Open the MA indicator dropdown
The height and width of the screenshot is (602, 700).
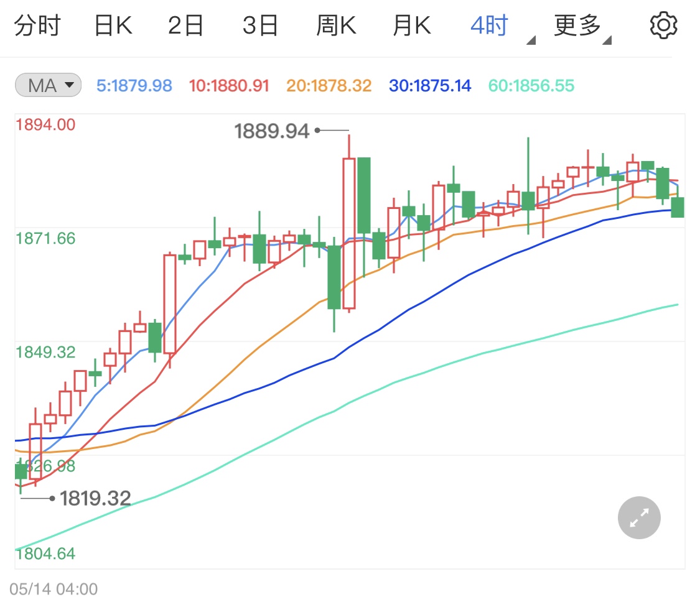(x=48, y=85)
